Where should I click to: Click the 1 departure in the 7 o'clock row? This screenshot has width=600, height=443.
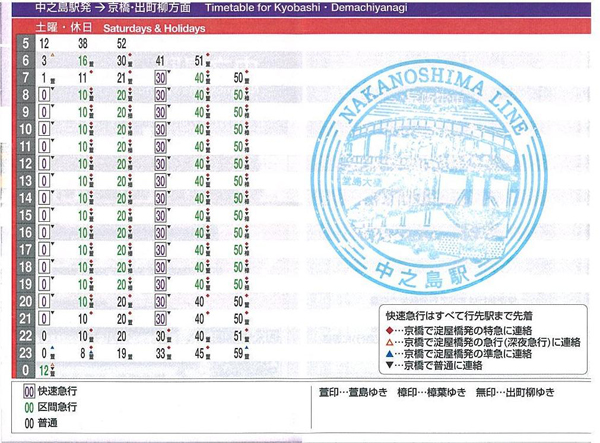click(44, 78)
